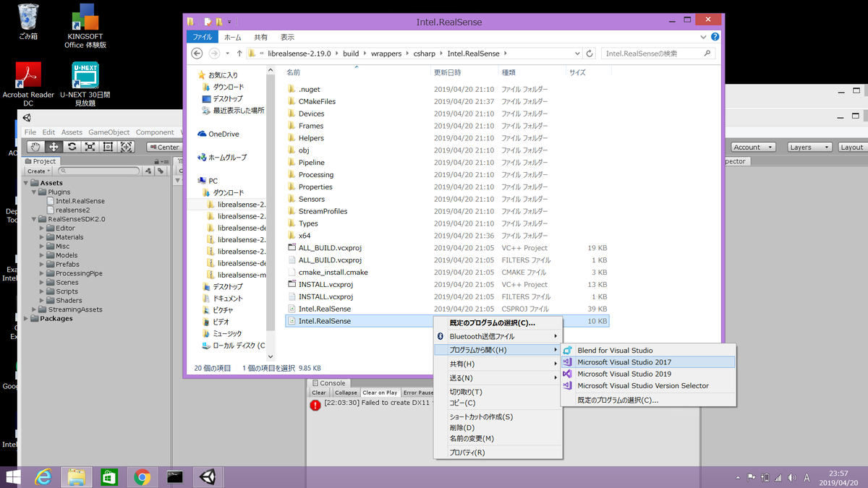Click search-by-type icon in Project panel

coord(148,171)
